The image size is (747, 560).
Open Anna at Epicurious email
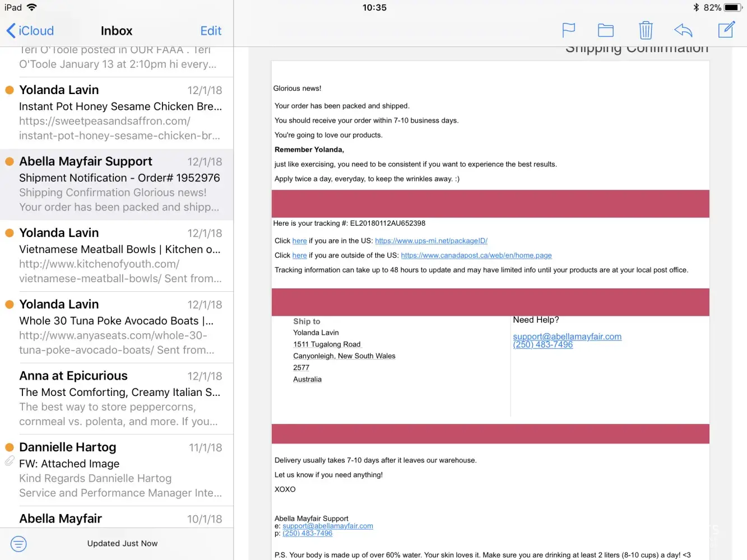120,398
